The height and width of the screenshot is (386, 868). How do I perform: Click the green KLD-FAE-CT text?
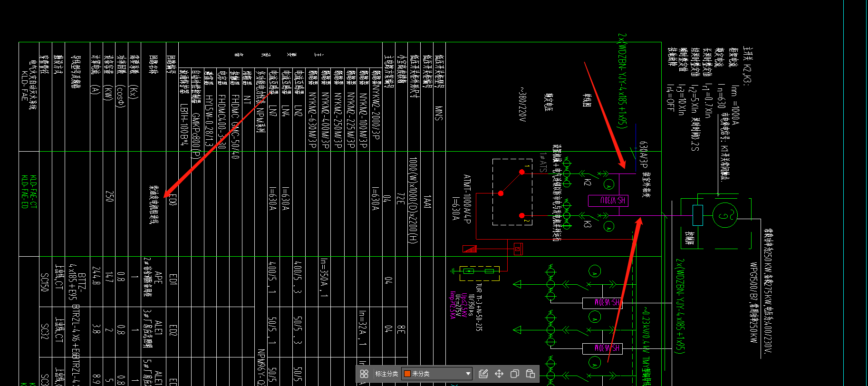coord(33,192)
